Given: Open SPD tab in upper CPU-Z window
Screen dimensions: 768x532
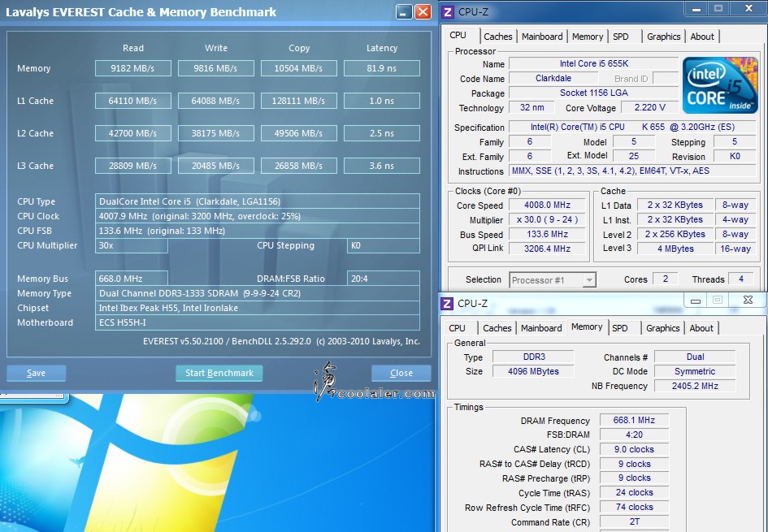Looking at the screenshot, I should point(621,37).
